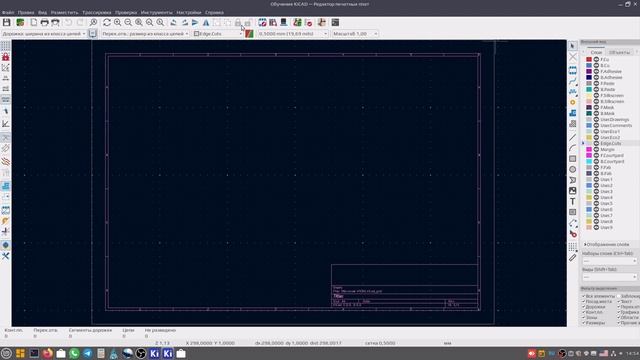Image resolution: width=640 pixels, height=360 pixels.
Task: Select the draw polygon tool
Action: pos(573,180)
